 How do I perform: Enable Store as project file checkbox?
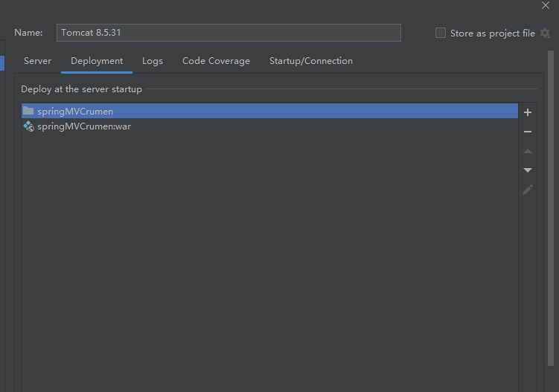point(441,33)
